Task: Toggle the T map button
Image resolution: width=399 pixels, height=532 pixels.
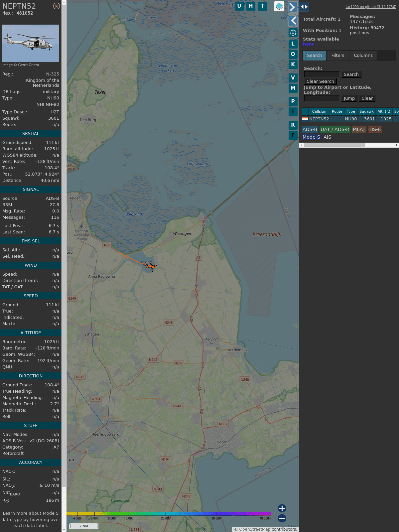Action: pos(263,6)
